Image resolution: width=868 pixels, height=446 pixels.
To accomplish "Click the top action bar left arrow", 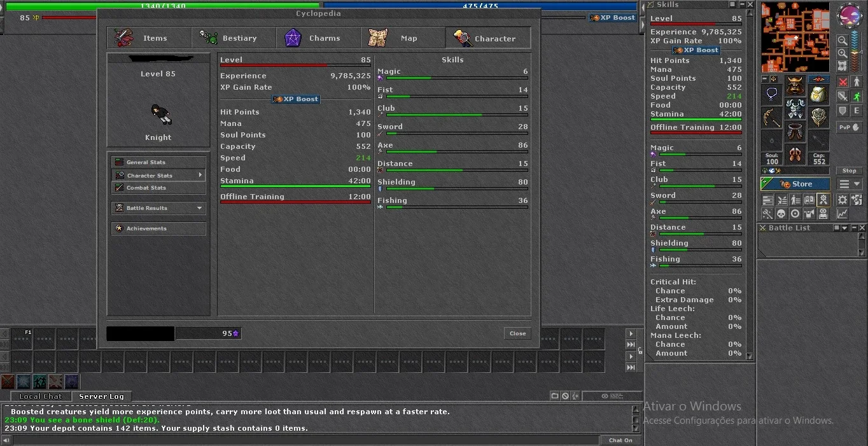I will point(4,333).
